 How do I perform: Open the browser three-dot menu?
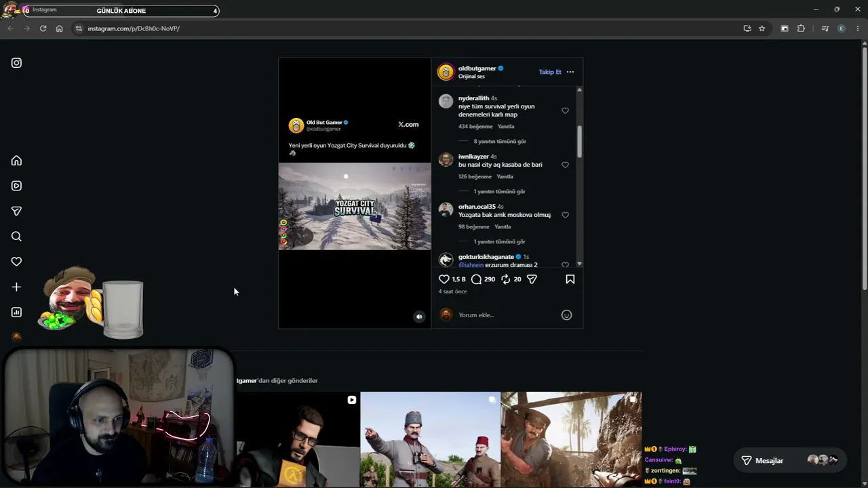point(858,28)
